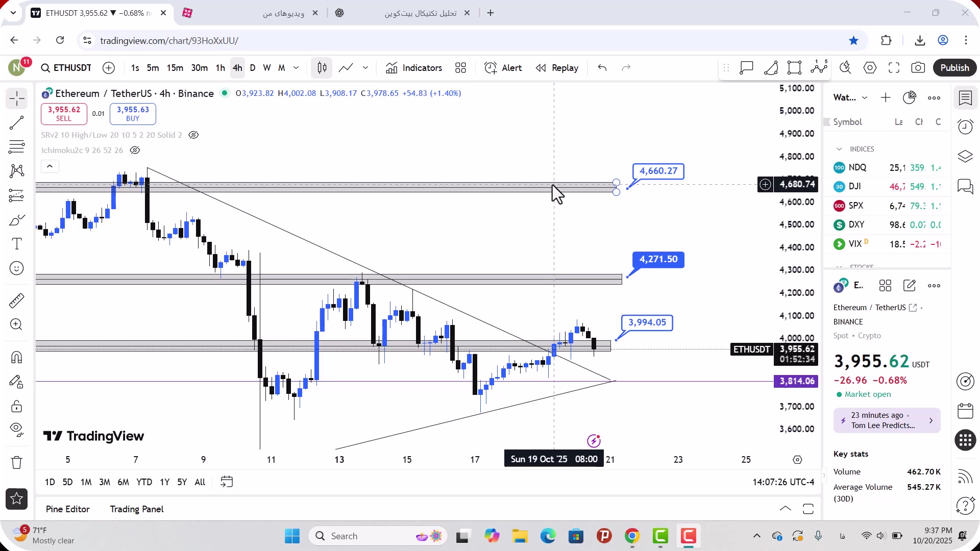Open the object tree layers icon

coord(965,157)
